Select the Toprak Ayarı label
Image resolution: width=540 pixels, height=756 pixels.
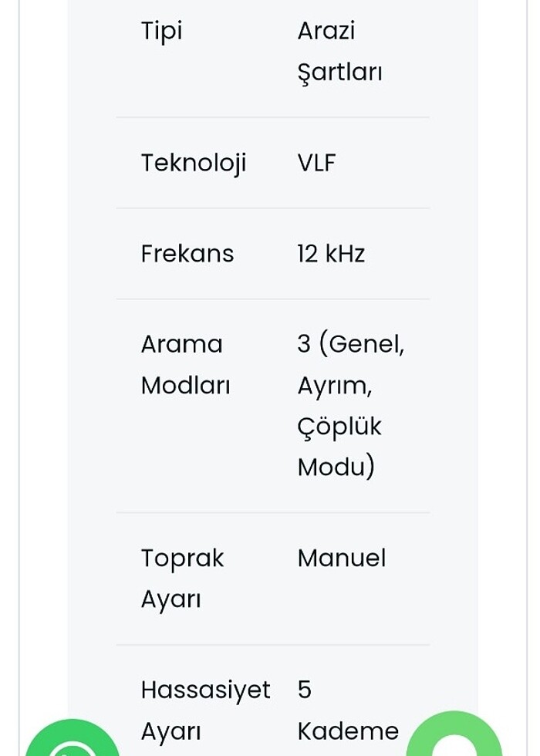click(182, 578)
